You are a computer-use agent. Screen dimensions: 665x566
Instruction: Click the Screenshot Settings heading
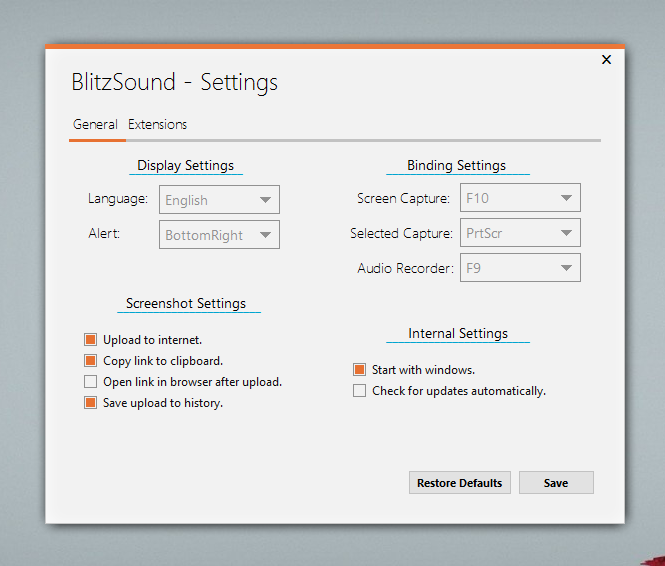click(x=186, y=304)
